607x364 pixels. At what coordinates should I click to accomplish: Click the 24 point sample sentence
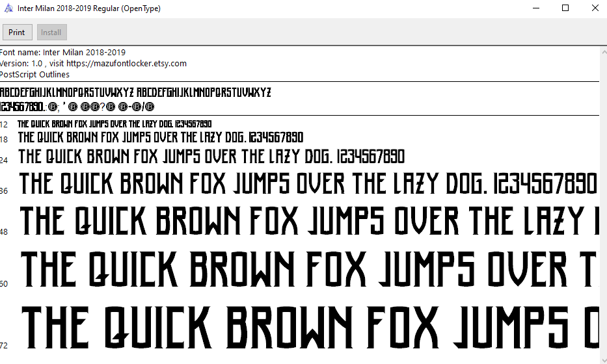211,157
